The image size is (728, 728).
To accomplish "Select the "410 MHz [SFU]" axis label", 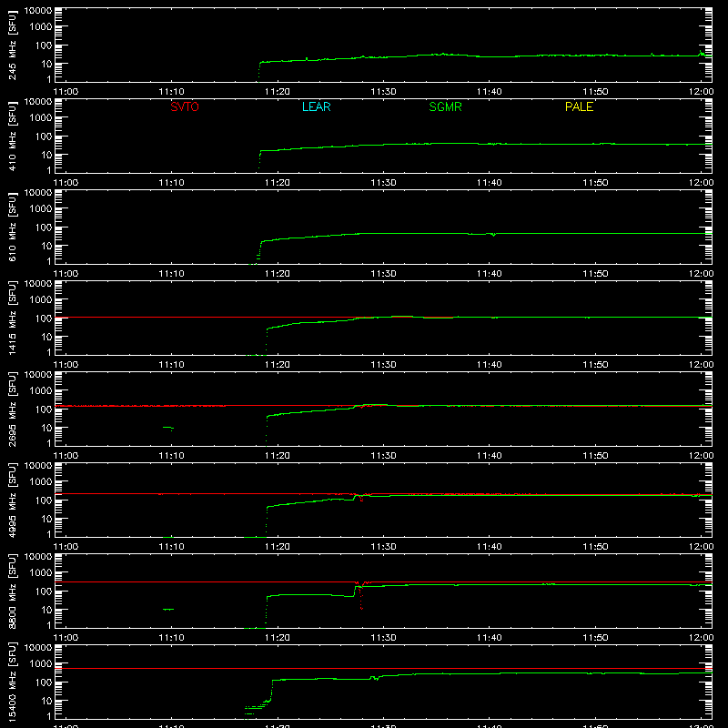I will click(13, 136).
